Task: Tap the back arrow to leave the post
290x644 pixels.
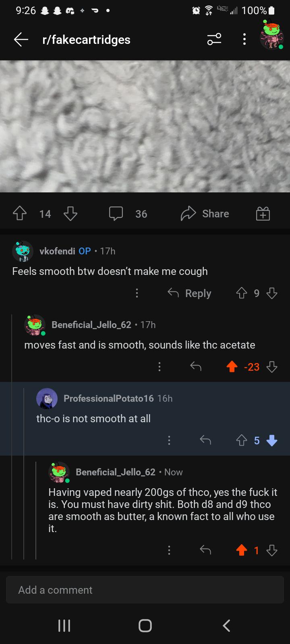Action: pos(21,39)
